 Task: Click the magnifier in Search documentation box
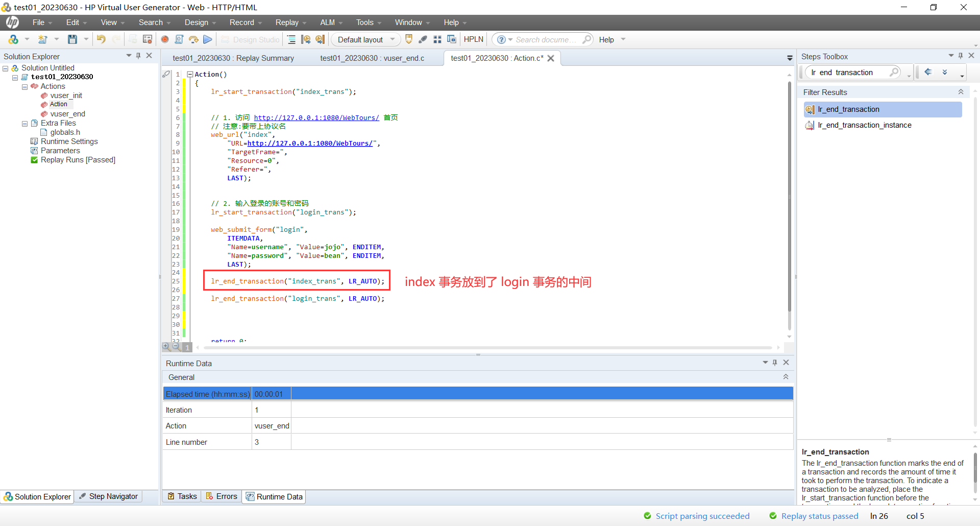tap(587, 39)
